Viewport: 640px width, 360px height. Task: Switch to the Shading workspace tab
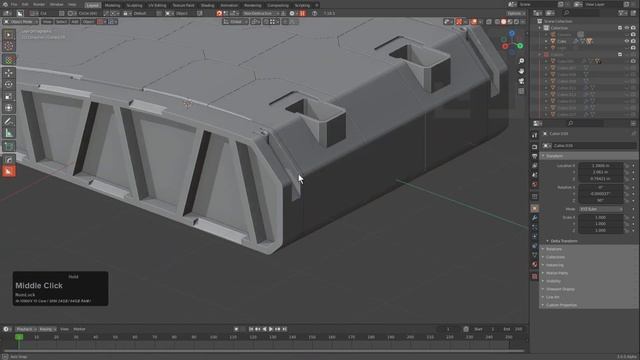(207, 5)
